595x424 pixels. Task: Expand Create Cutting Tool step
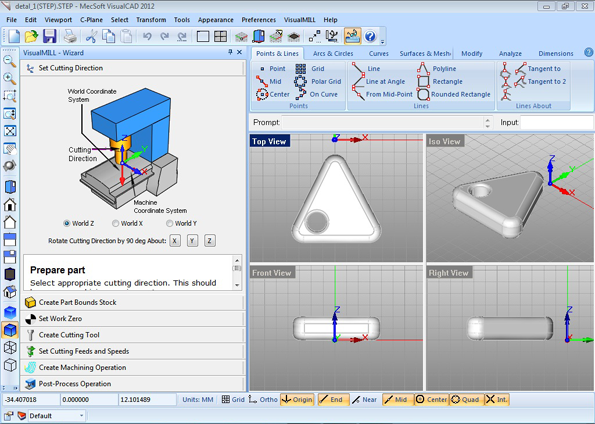coord(133,335)
